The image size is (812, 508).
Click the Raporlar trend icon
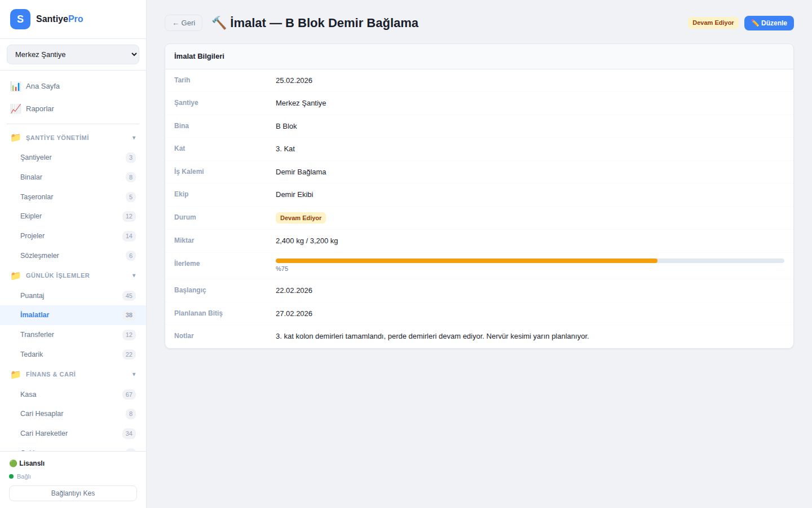tap(16, 109)
